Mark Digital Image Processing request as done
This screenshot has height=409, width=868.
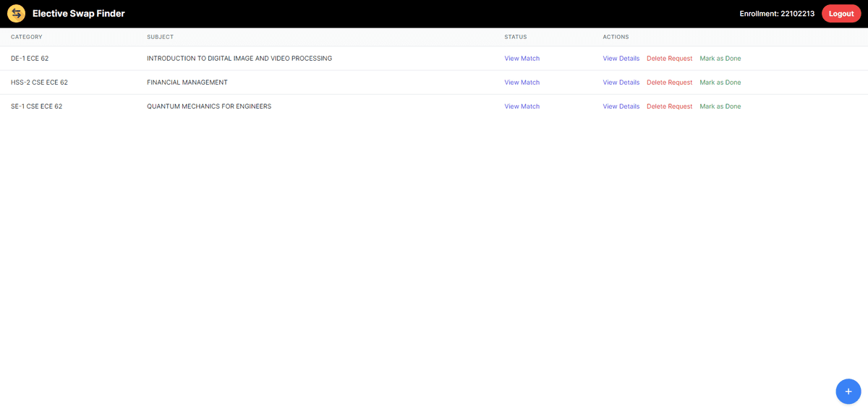720,59
